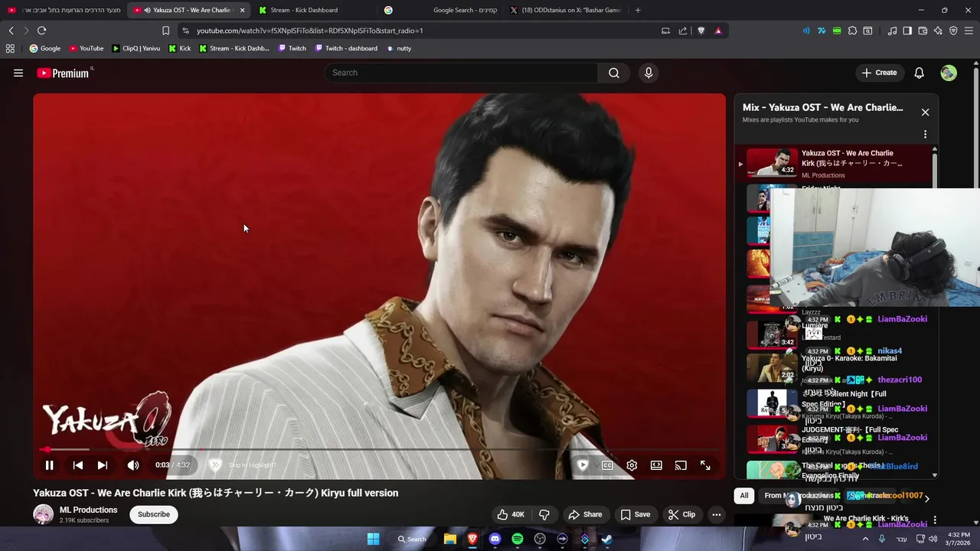Switch to theater mode
Screen dimensions: 980x551
(656, 465)
